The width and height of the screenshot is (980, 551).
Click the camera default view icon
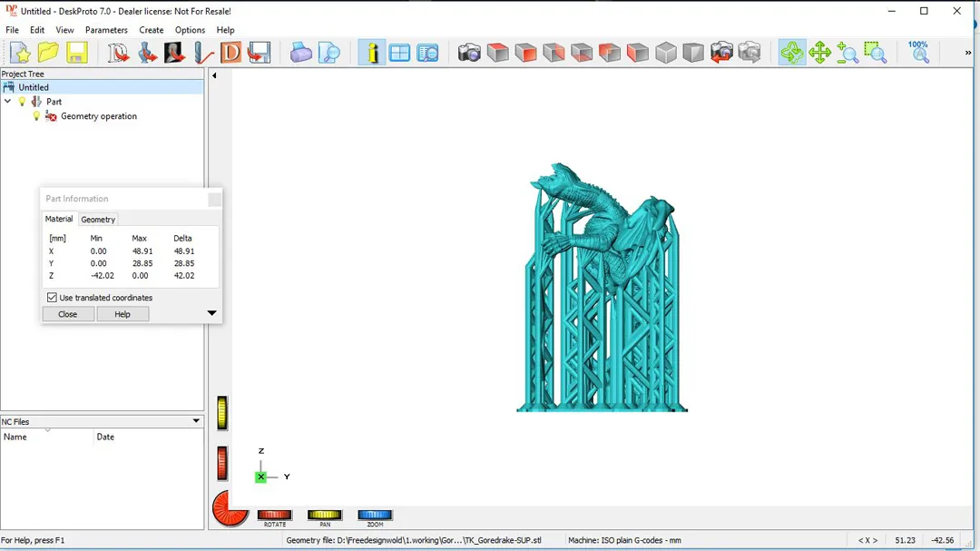[x=469, y=53]
